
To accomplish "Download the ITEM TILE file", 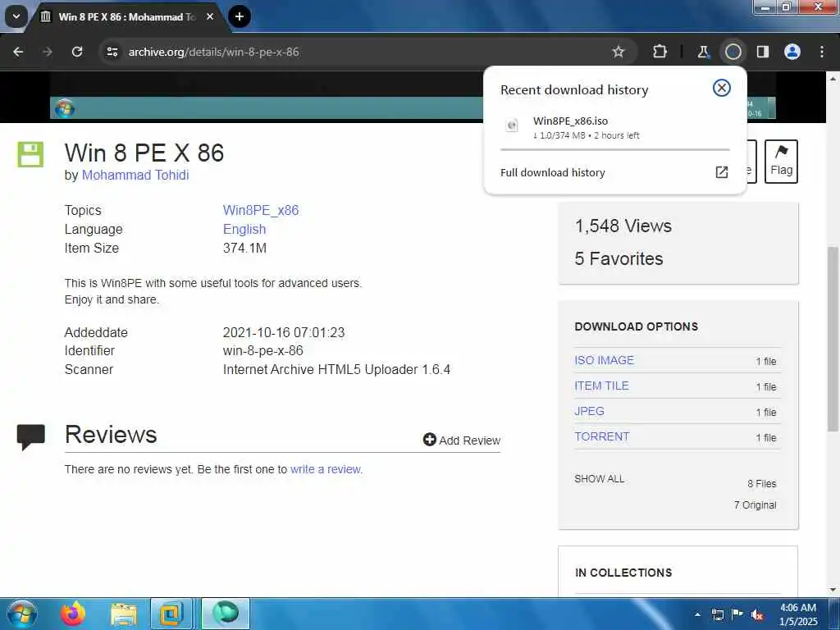I will [601, 386].
